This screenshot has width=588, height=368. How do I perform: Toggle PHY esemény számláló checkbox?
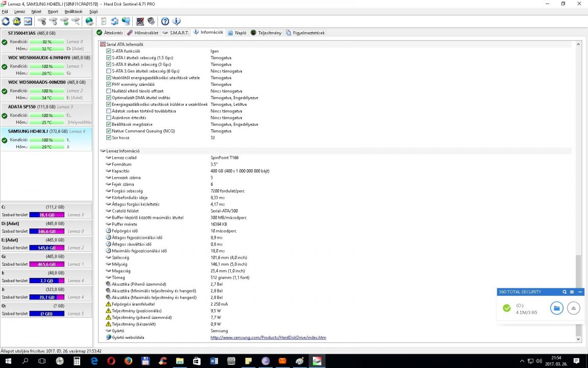click(x=108, y=84)
